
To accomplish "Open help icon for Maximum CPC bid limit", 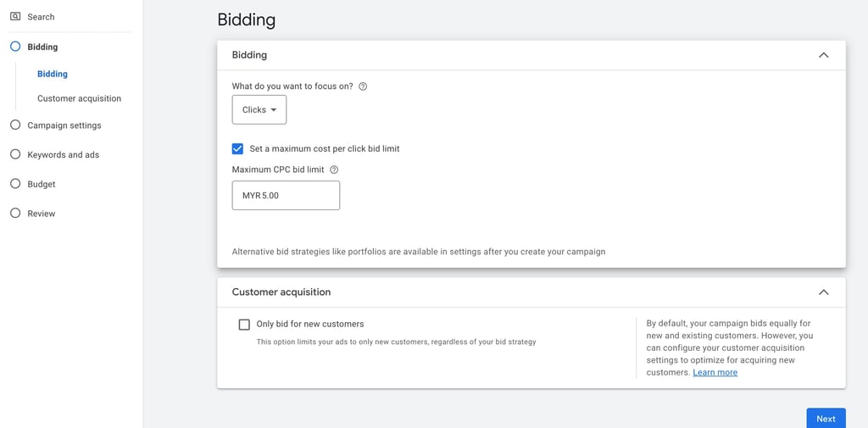I will tap(334, 170).
